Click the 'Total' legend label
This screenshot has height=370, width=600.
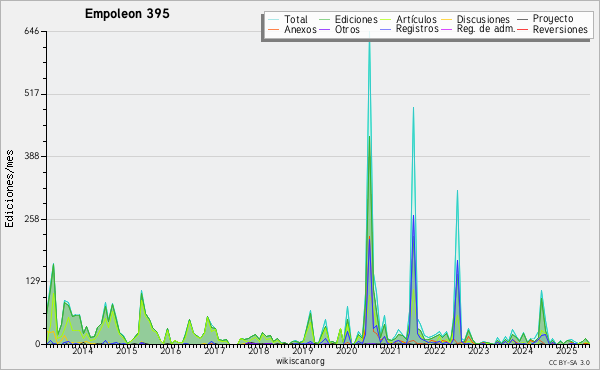click(x=296, y=19)
